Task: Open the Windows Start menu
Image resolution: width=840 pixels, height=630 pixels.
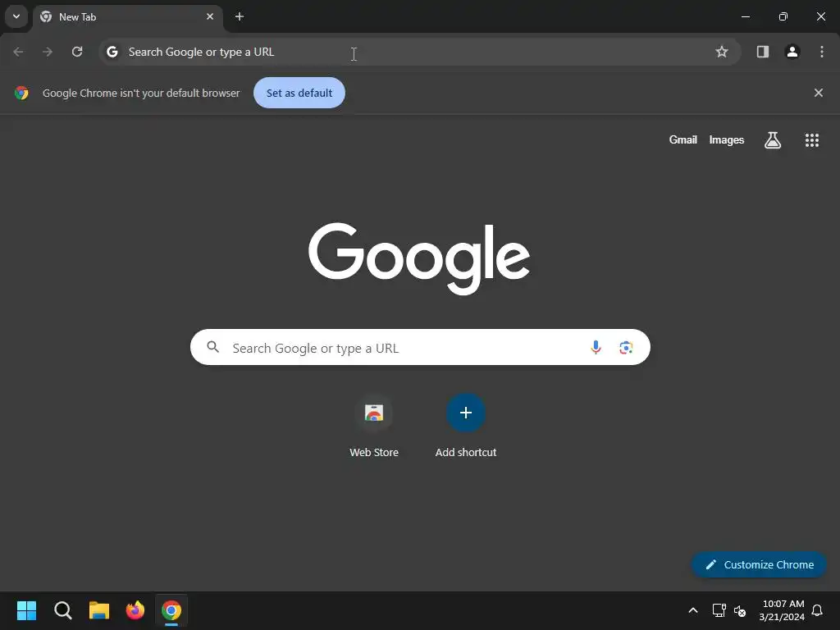Action: tap(26, 610)
